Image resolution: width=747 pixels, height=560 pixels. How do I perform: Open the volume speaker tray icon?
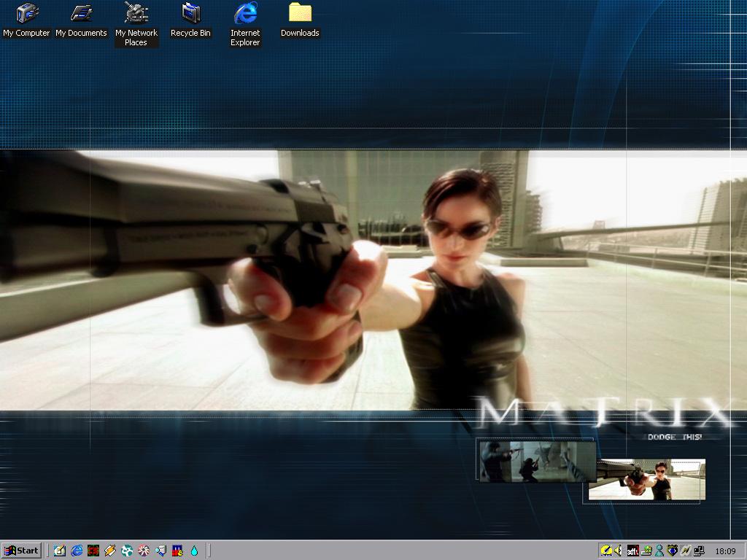[618, 551]
